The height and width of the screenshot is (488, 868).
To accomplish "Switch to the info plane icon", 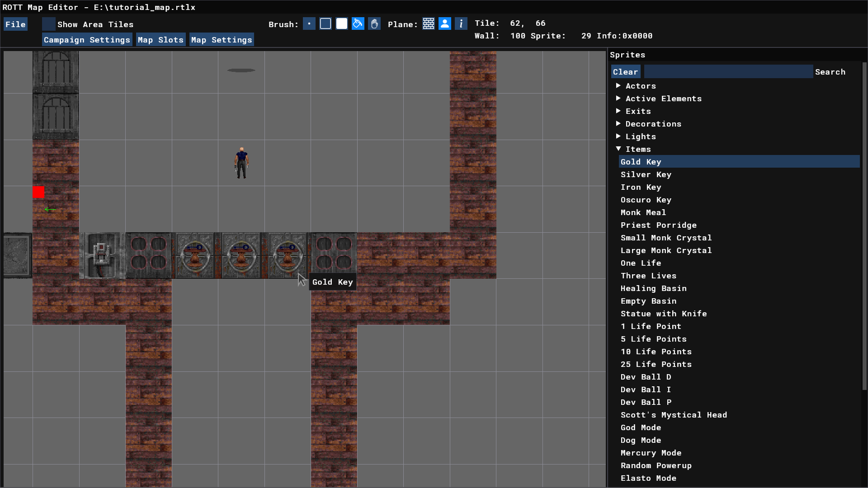I will tap(461, 24).
